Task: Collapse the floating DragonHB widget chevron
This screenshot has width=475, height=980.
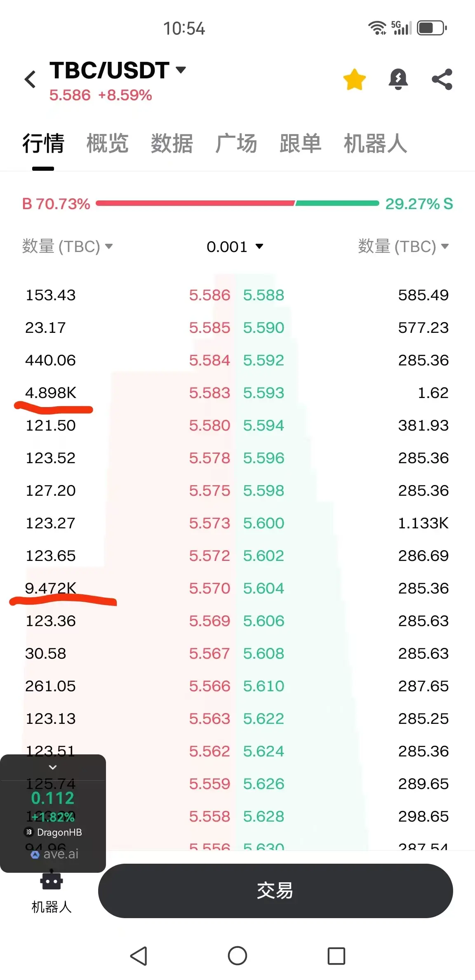Action: (53, 767)
